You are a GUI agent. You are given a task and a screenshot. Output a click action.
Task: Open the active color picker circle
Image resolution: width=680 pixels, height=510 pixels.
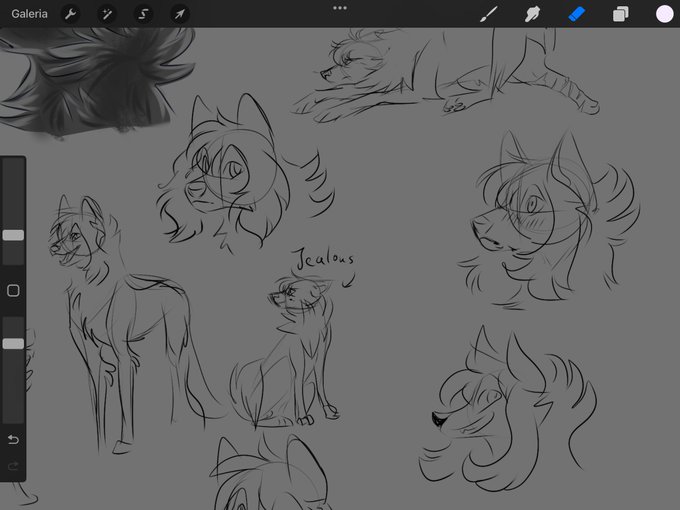click(664, 14)
